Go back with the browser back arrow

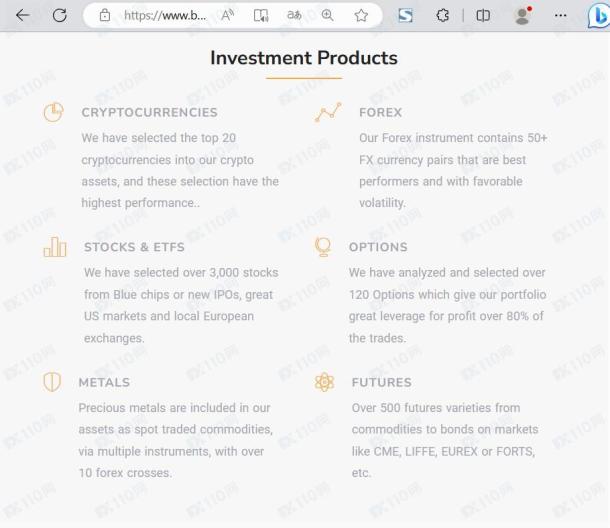[x=23, y=16]
